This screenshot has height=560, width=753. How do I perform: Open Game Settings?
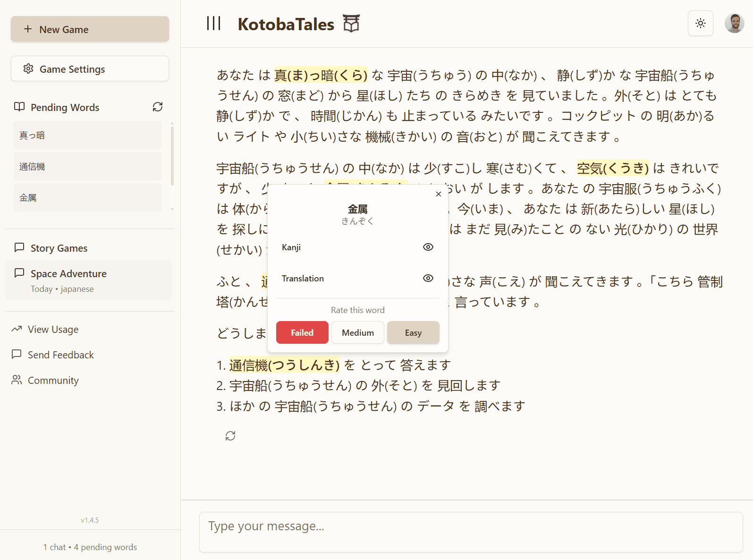point(90,69)
